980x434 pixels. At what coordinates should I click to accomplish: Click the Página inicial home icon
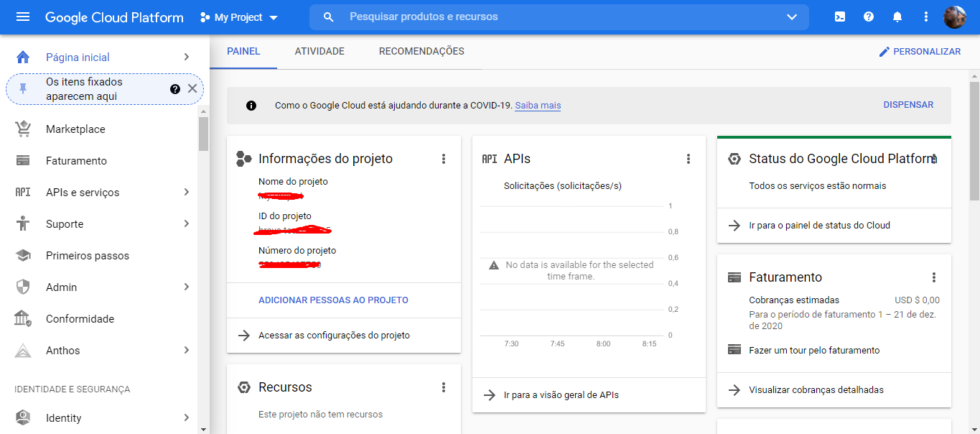click(x=23, y=57)
